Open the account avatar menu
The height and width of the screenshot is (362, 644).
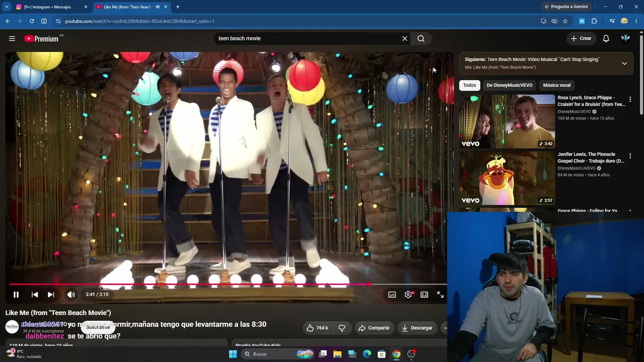point(625,39)
